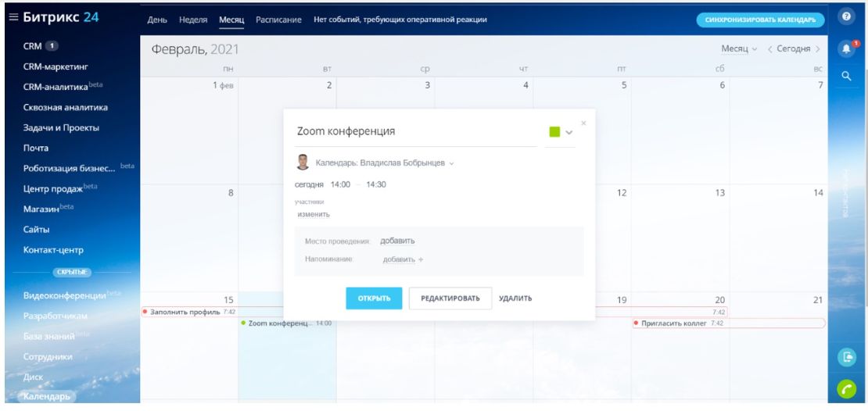This screenshot has height=411, width=868.
Task: Click Владислав Бобрынцев avatar photo
Action: coord(303,163)
